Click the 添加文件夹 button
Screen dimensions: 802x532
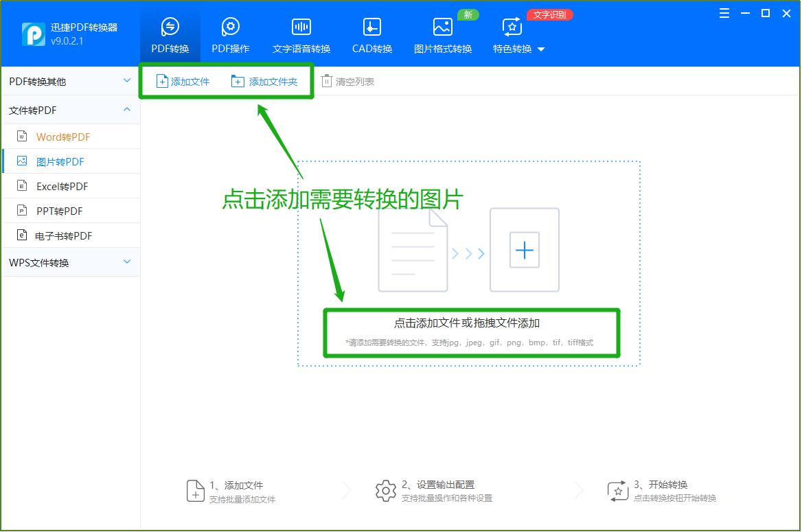coord(264,81)
